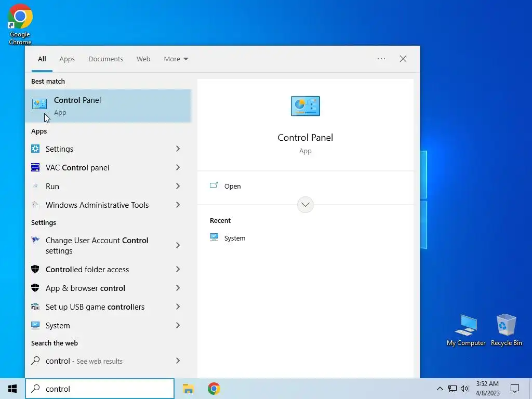Expand control web results arrow
The height and width of the screenshot is (399, 532).
click(x=178, y=361)
